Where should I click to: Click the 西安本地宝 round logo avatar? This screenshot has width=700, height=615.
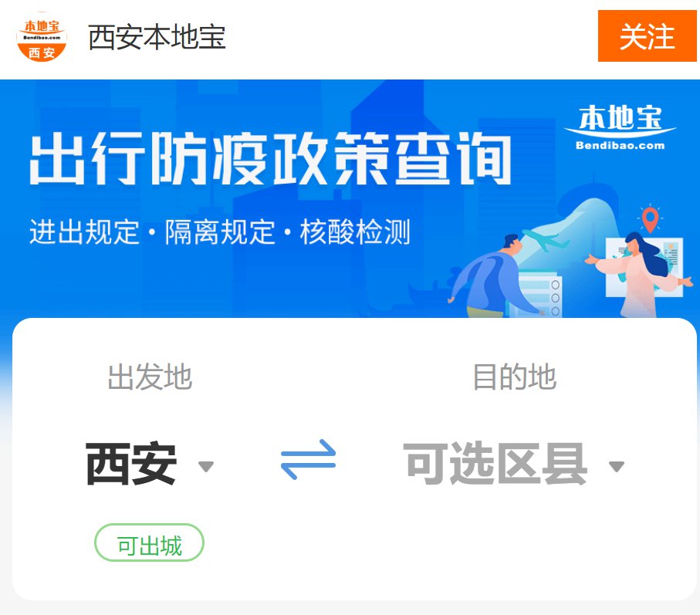pos(42,37)
